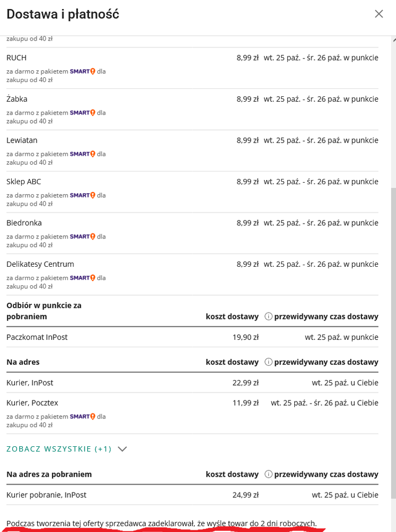Close the Dostawa i płatność dialog
Screen dimensions: 396x532
(x=379, y=14)
